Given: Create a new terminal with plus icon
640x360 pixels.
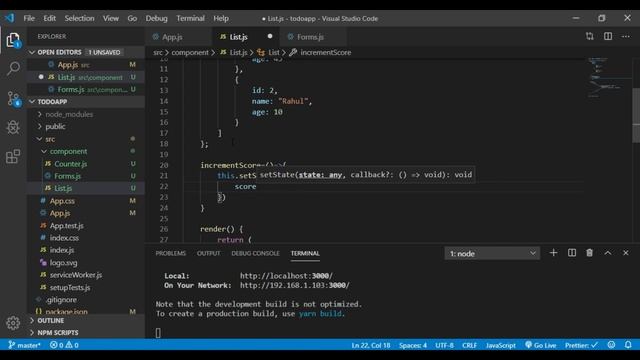Looking at the screenshot, I should [x=553, y=253].
